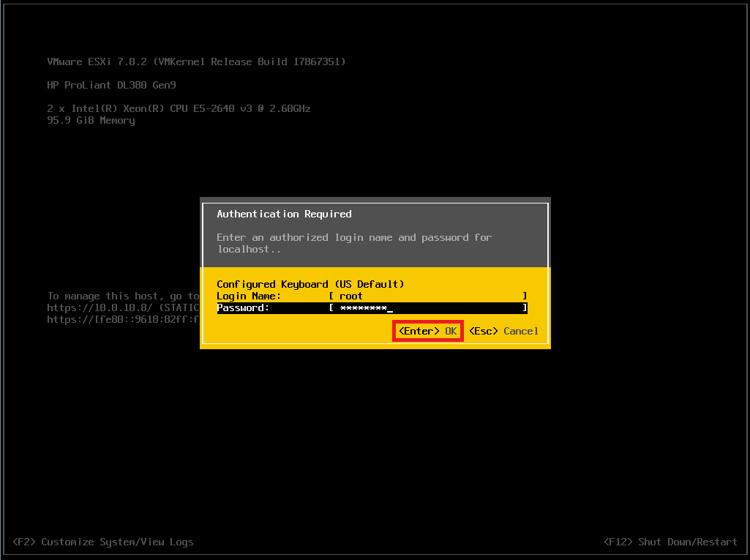Focus the Password input field
Viewport: 750px width, 560px height.
pyautogui.click(x=428, y=307)
